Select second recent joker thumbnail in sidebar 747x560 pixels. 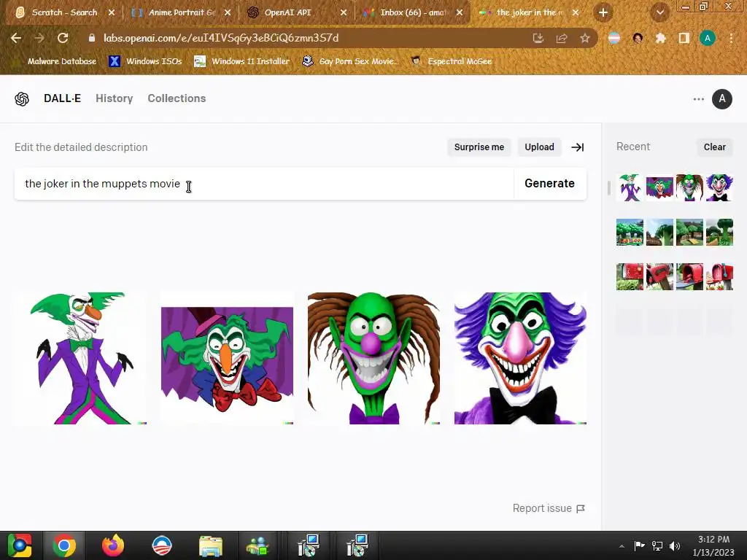point(659,187)
